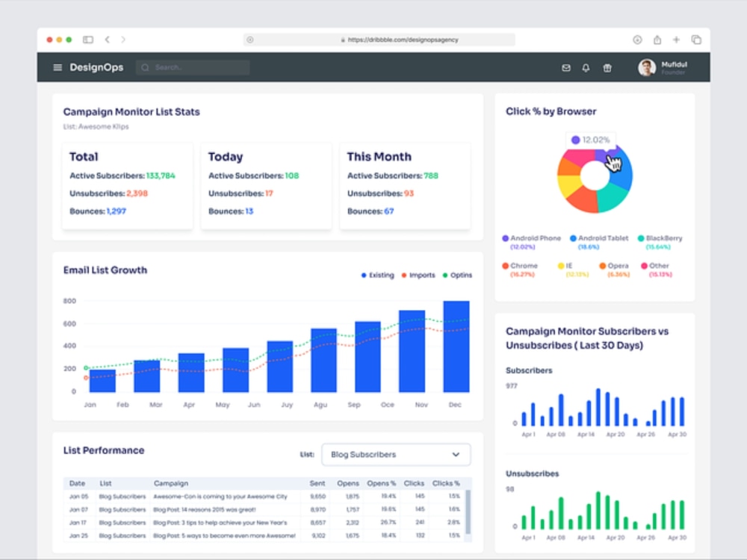The width and height of the screenshot is (747, 560).
Task: Open the Blog Subscribers list dropdown
Action: (x=396, y=454)
